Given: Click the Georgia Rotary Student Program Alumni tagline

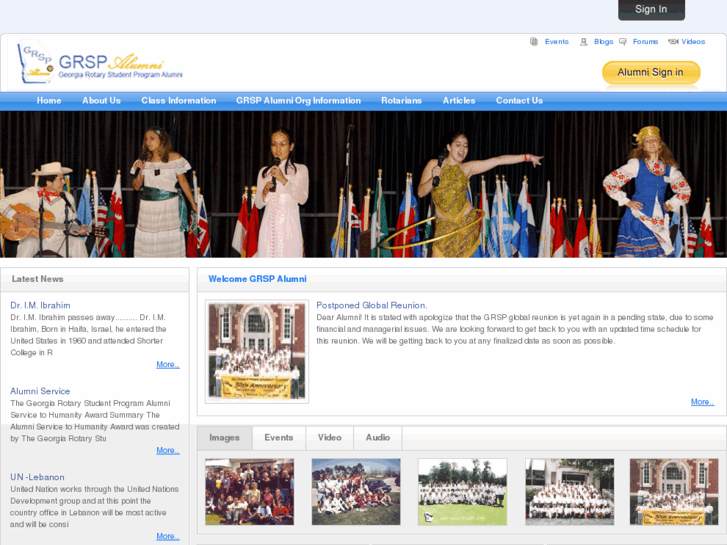Looking at the screenshot, I should (121, 75).
